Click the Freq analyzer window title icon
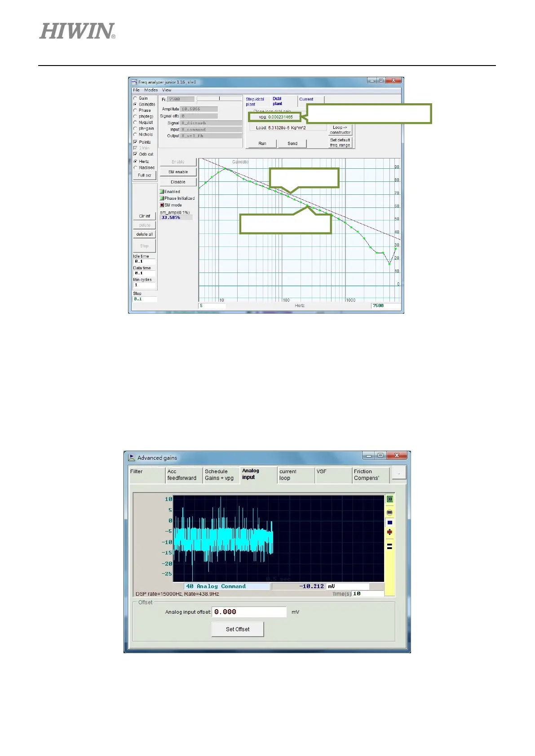 point(134,82)
